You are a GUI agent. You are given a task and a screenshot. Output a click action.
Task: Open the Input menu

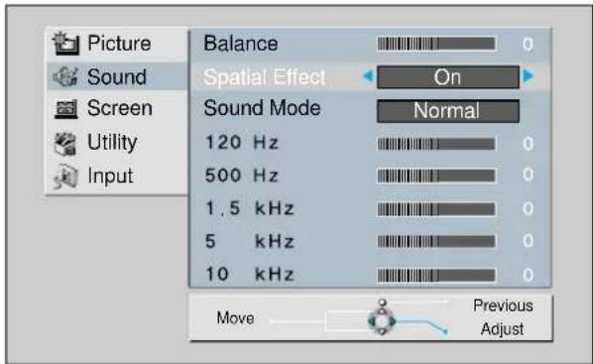pos(110,177)
